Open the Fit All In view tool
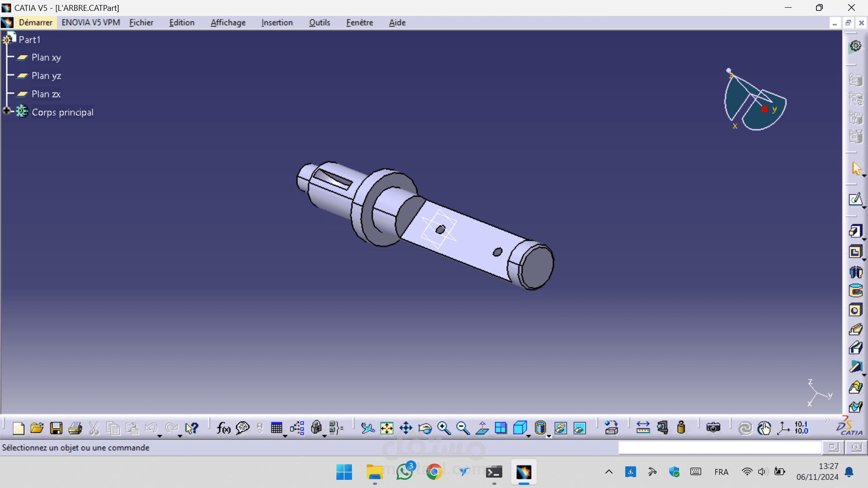The image size is (868, 488). [387, 428]
